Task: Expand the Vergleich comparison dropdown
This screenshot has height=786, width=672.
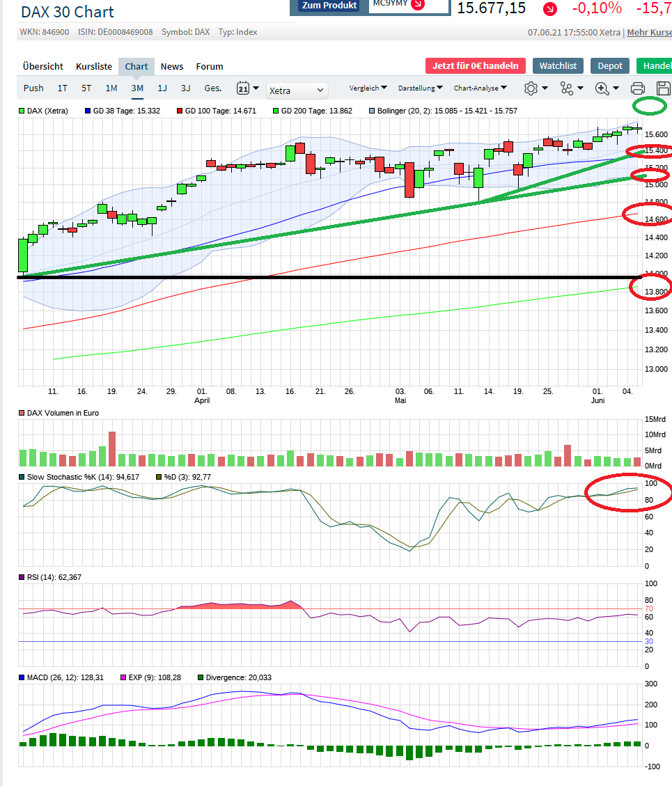Action: (x=367, y=88)
